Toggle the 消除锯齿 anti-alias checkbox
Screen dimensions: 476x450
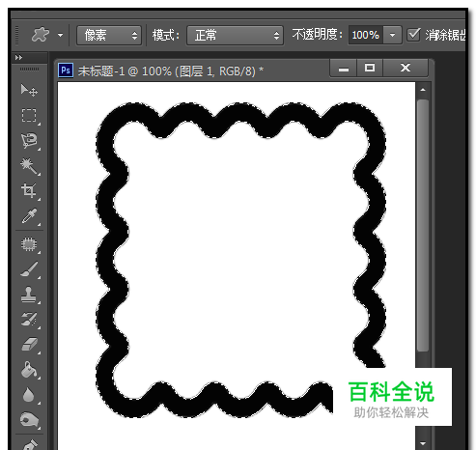413,35
